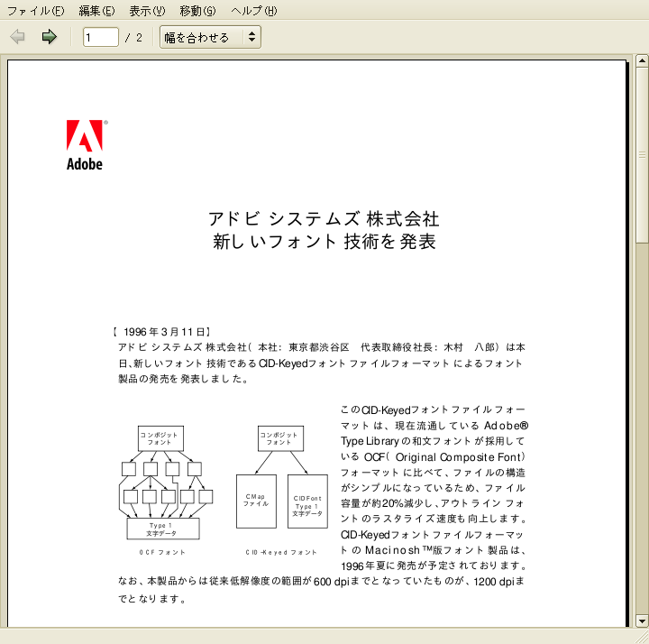This screenshot has width=649, height=644.
Task: Open the ファイル(F) menu
Action: (35, 11)
